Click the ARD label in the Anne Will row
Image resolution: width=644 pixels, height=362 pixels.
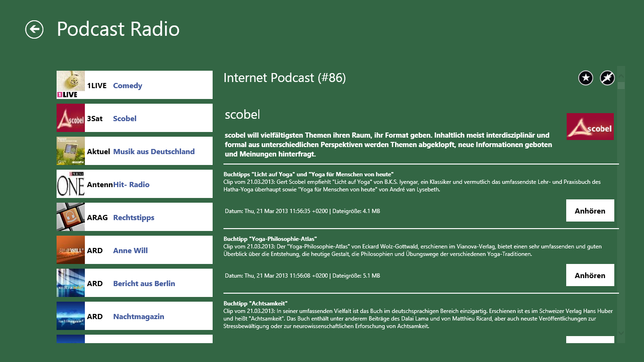tap(95, 251)
